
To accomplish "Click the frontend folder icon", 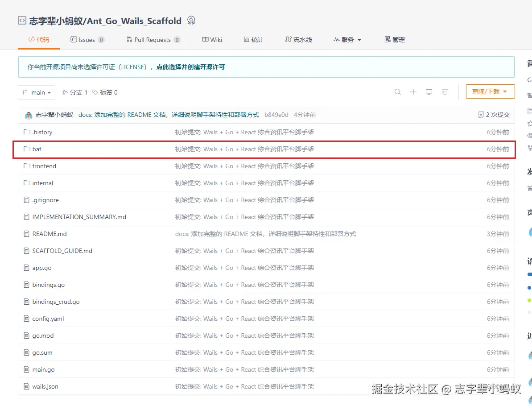I will click(27, 166).
